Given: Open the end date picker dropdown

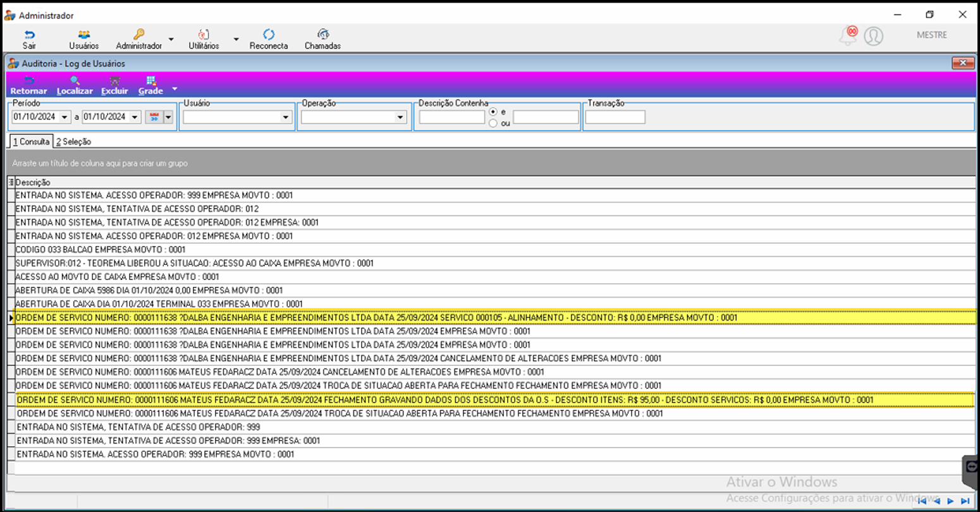Looking at the screenshot, I should [135, 117].
